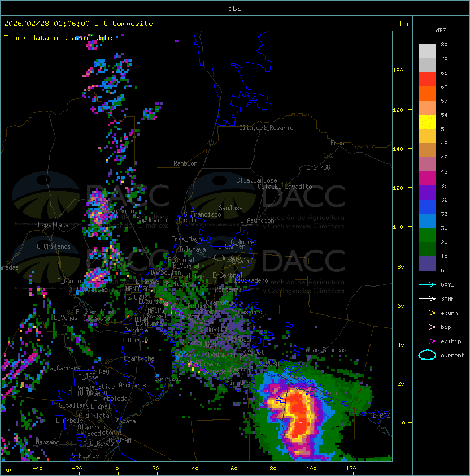The width and height of the screenshot is (470, 476).
Task: Select the dark green 10-20 dBZ swatch
Action: tap(427, 249)
